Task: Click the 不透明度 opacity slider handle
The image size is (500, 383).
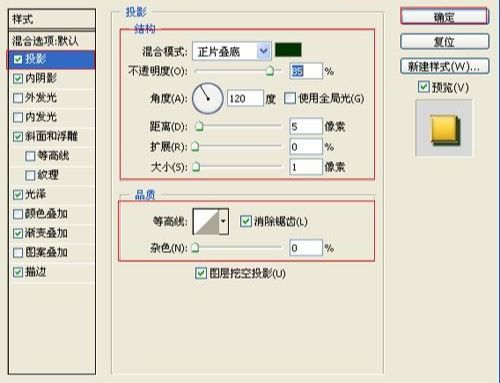Action: click(270, 71)
